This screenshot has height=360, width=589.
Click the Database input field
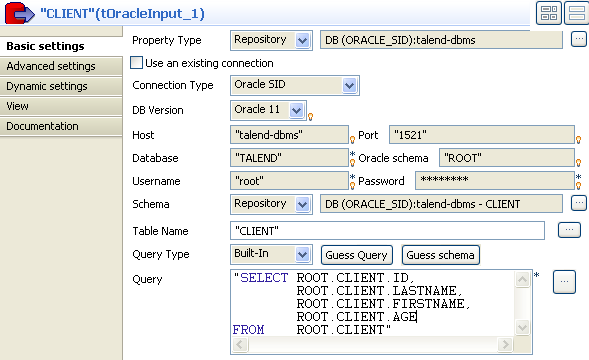click(289, 157)
